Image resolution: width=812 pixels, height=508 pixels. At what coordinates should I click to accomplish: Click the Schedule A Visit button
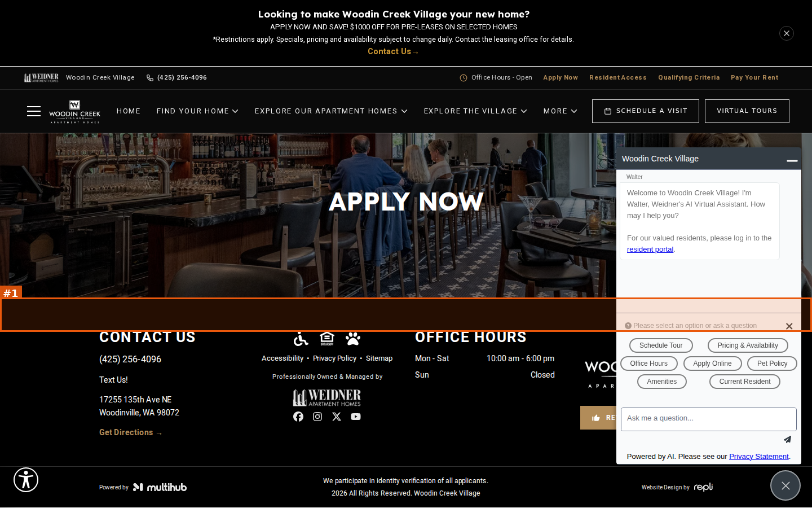pyautogui.click(x=646, y=111)
